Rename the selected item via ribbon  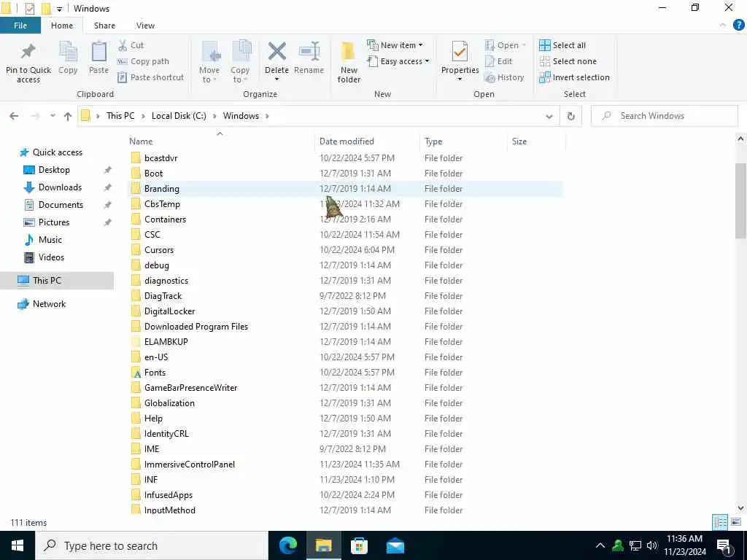(x=309, y=58)
